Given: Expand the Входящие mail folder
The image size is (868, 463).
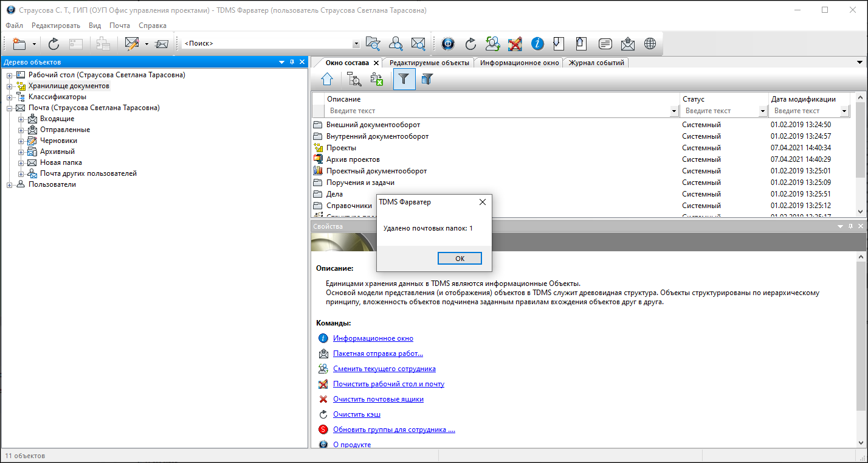Looking at the screenshot, I should (21, 119).
